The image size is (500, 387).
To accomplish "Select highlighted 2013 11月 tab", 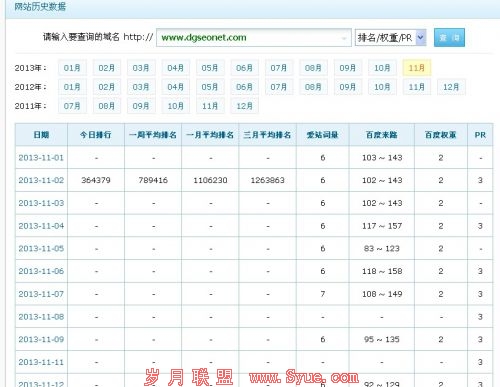I will (x=417, y=68).
